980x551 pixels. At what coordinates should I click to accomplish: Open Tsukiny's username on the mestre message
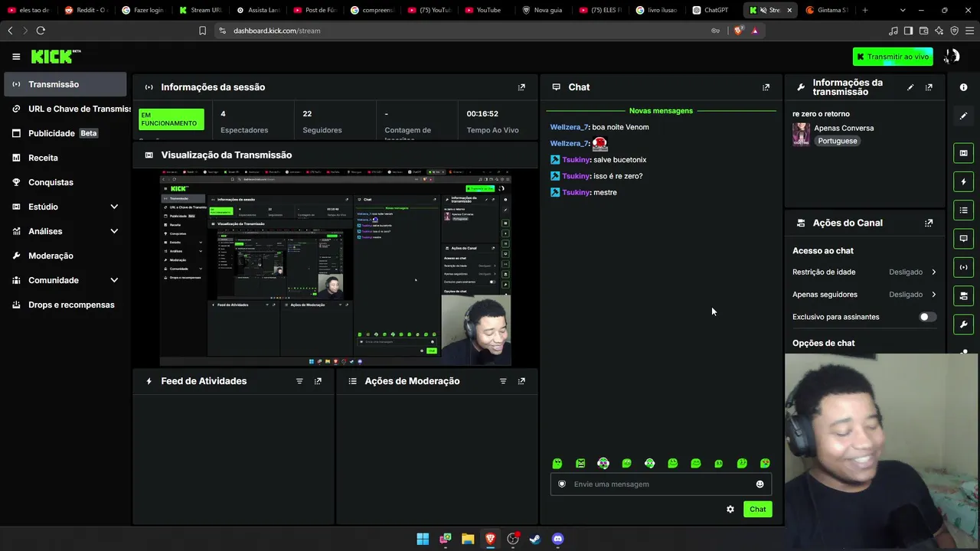point(576,192)
